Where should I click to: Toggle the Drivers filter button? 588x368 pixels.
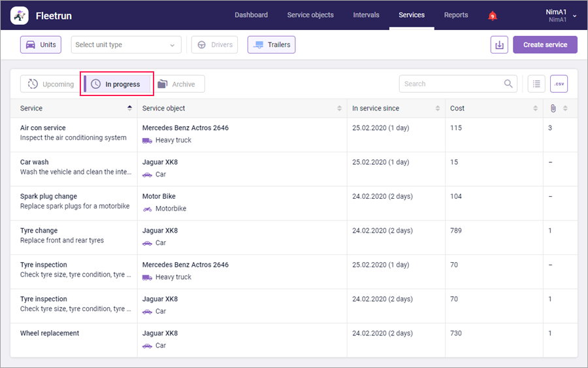pos(214,44)
